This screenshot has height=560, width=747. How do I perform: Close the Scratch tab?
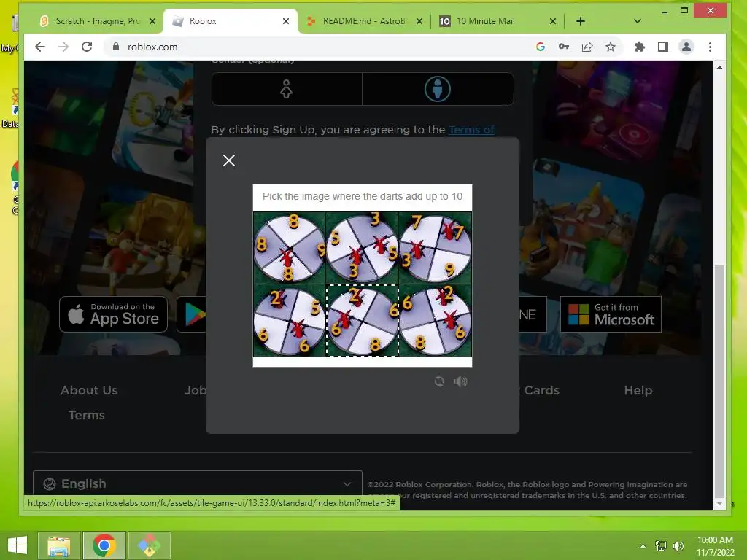pos(152,21)
